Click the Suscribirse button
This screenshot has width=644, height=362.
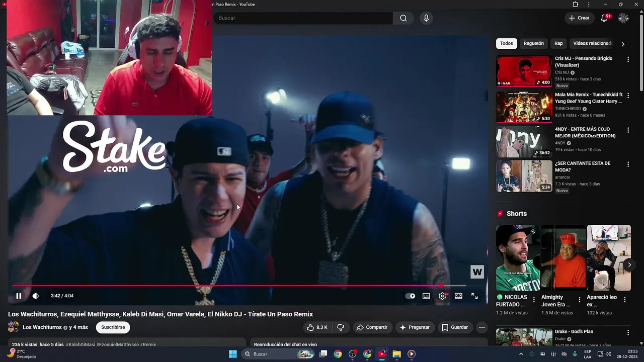pos(113,327)
